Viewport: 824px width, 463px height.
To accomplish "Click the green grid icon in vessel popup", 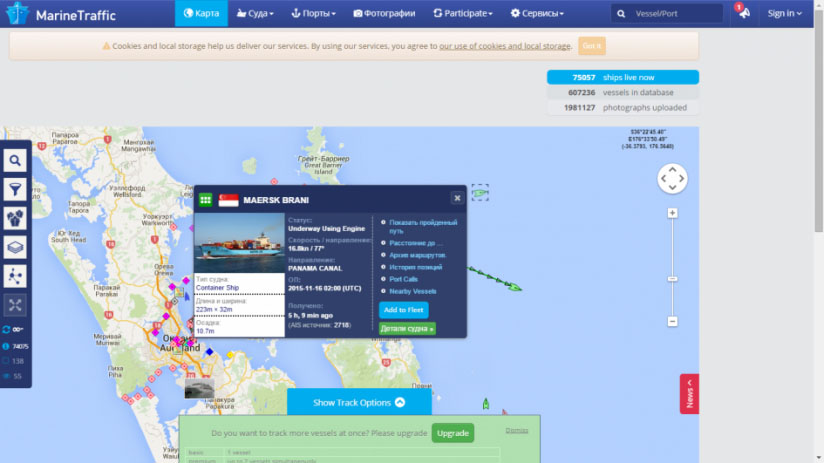I will 205,200.
